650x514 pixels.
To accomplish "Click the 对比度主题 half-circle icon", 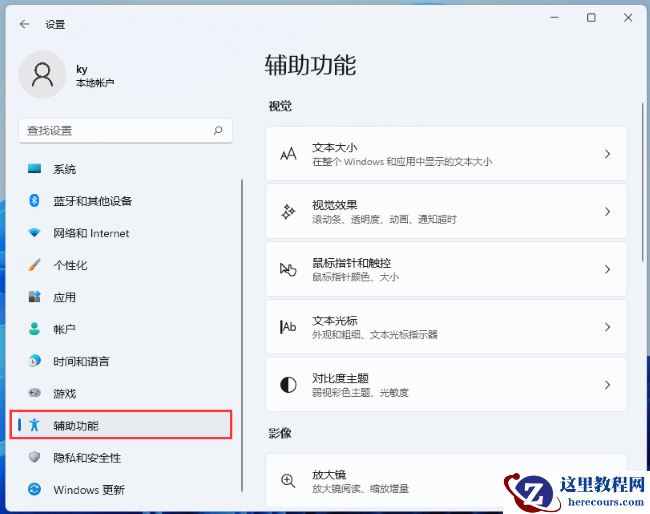I will tap(288, 385).
